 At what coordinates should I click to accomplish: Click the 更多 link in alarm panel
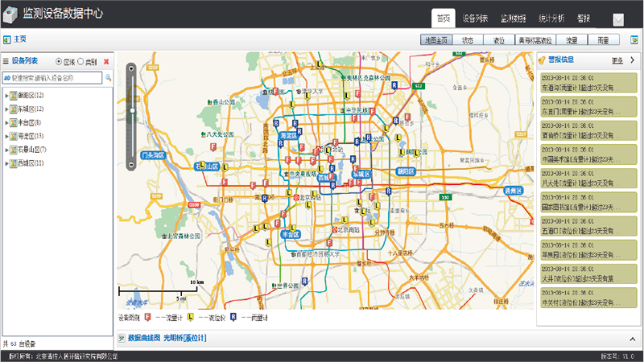617,60
